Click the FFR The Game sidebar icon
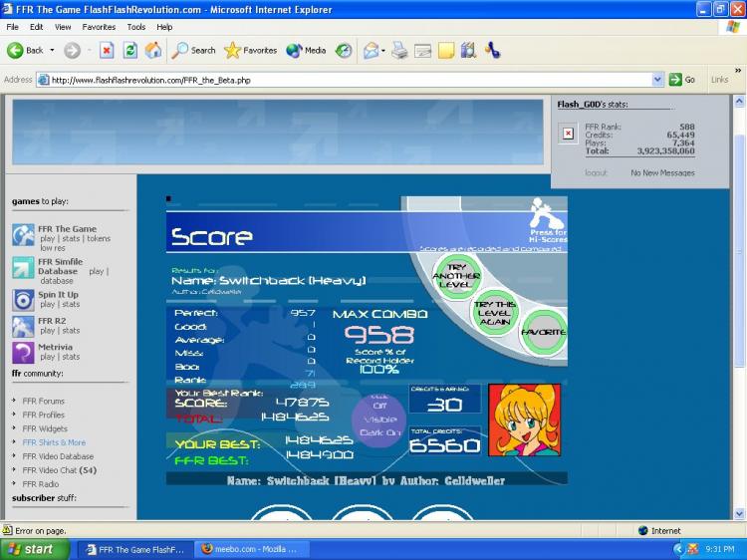 pos(23,234)
